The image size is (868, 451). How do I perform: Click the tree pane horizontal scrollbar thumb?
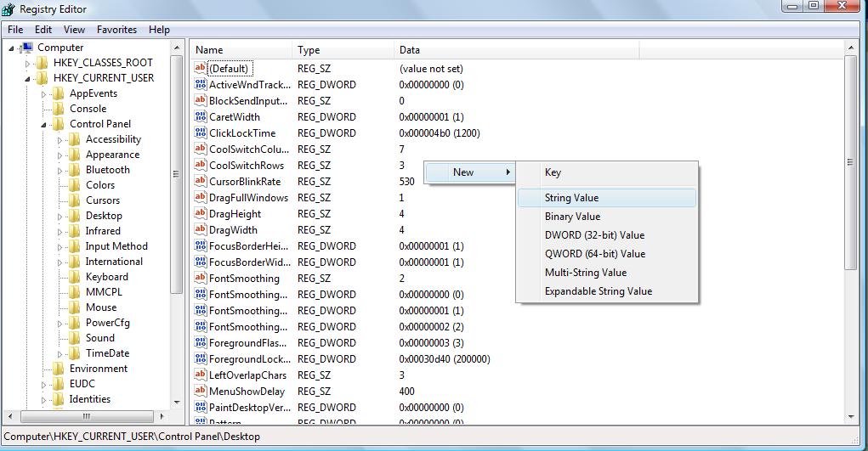(x=87, y=416)
